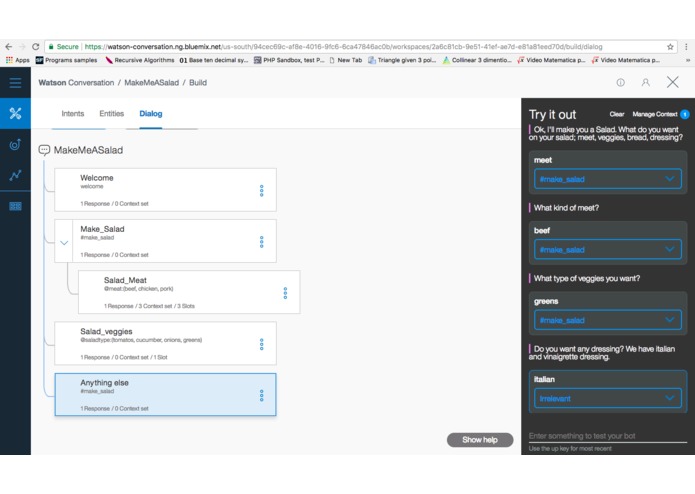Viewport: 695px width, 494px height.
Task: Open Make_Salad node options menu
Action: pyautogui.click(x=262, y=241)
